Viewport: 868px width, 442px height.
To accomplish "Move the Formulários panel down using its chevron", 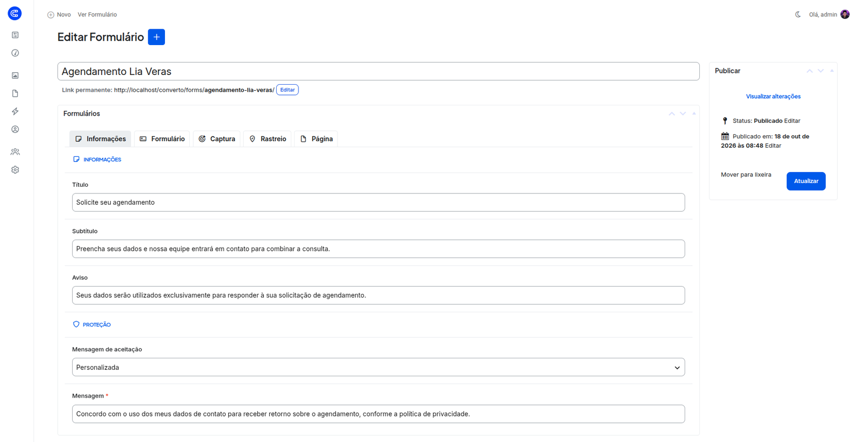I will pos(683,113).
